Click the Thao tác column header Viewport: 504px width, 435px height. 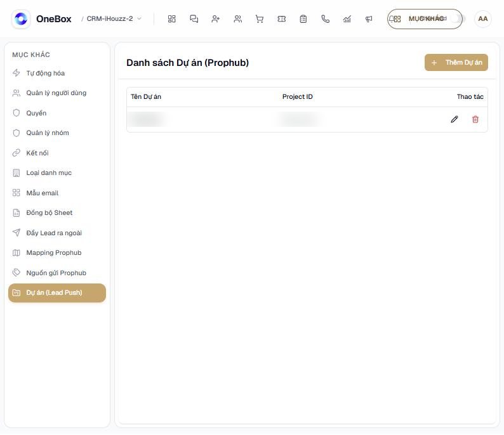click(x=470, y=96)
